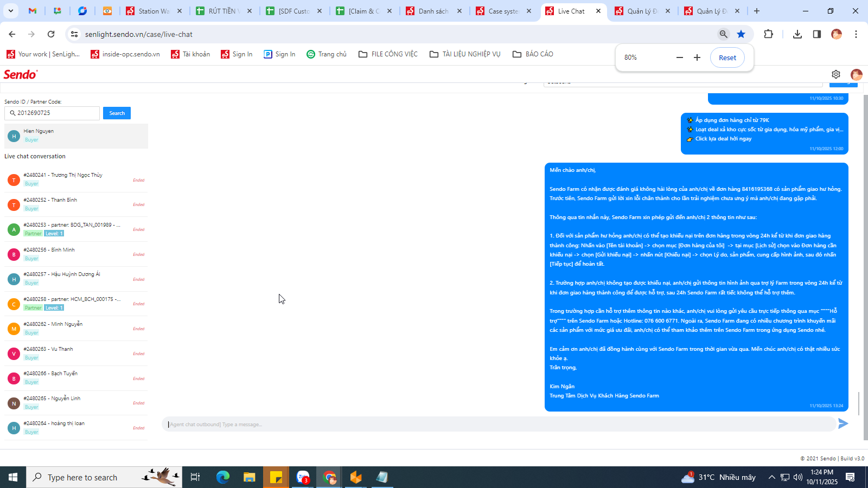Go back to the previous page
This screenshot has width=868, height=488.
click(12, 34)
